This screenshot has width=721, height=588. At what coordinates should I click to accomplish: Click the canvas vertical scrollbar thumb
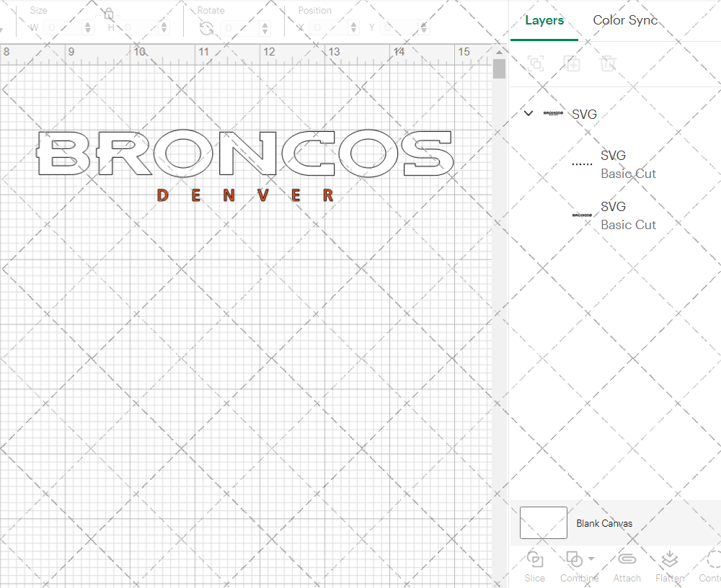(x=499, y=69)
